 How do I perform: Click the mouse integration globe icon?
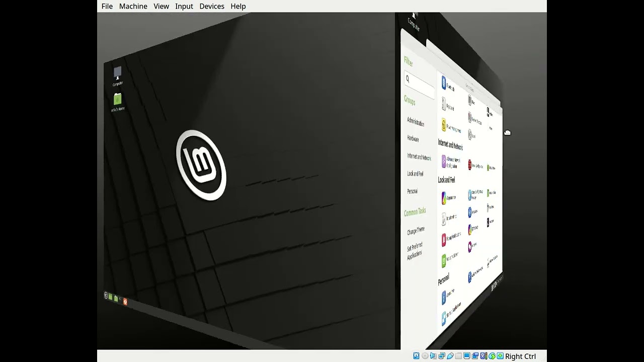point(492,356)
